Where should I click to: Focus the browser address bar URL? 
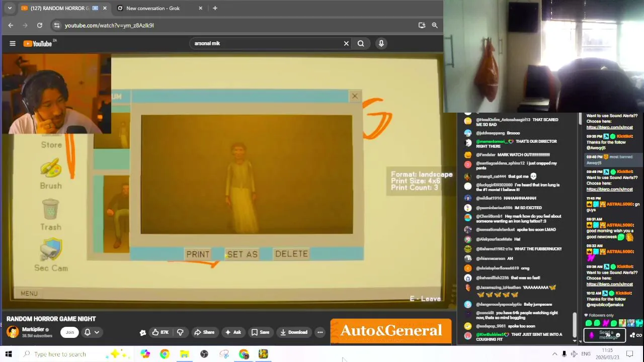(109, 25)
